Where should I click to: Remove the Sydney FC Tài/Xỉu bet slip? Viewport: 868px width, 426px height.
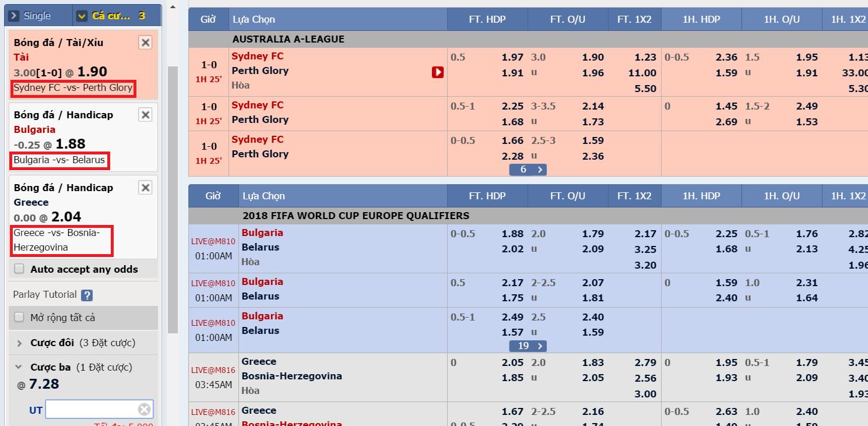tap(145, 42)
